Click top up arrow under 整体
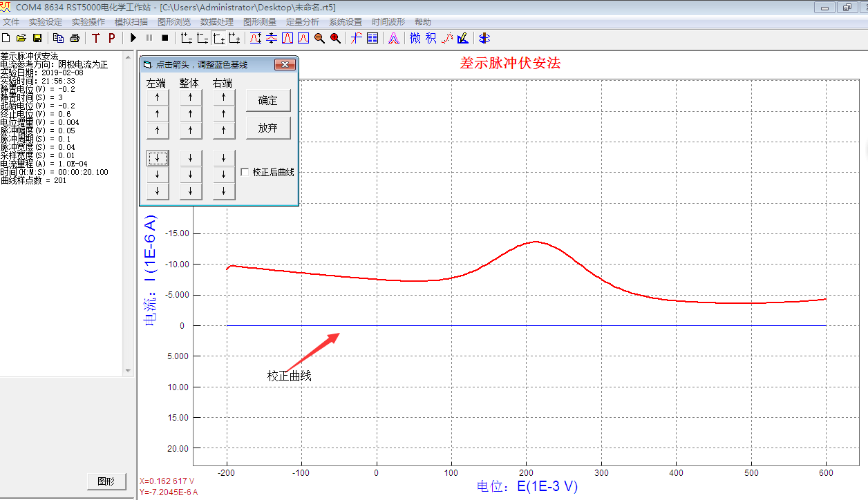Image resolution: width=868 pixels, height=500 pixels. 191,97
